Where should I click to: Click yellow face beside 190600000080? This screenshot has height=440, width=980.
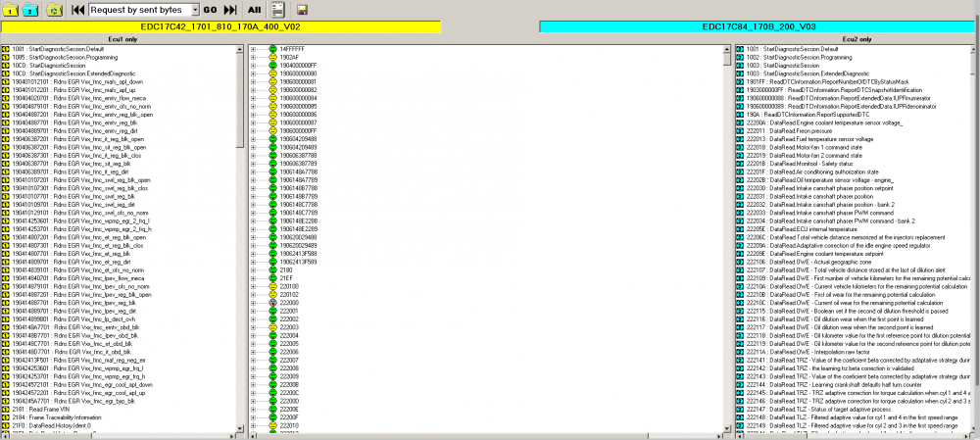272,73
